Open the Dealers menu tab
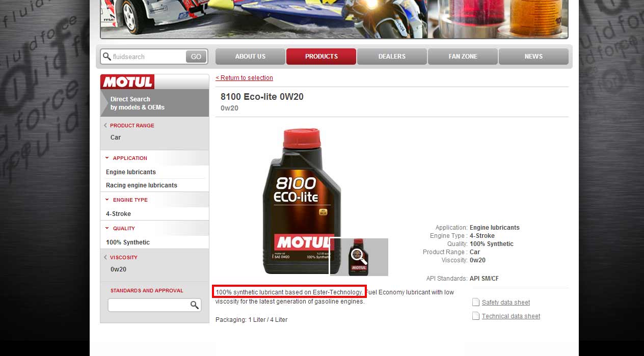Viewport: 644px width, 356px height. 392,57
